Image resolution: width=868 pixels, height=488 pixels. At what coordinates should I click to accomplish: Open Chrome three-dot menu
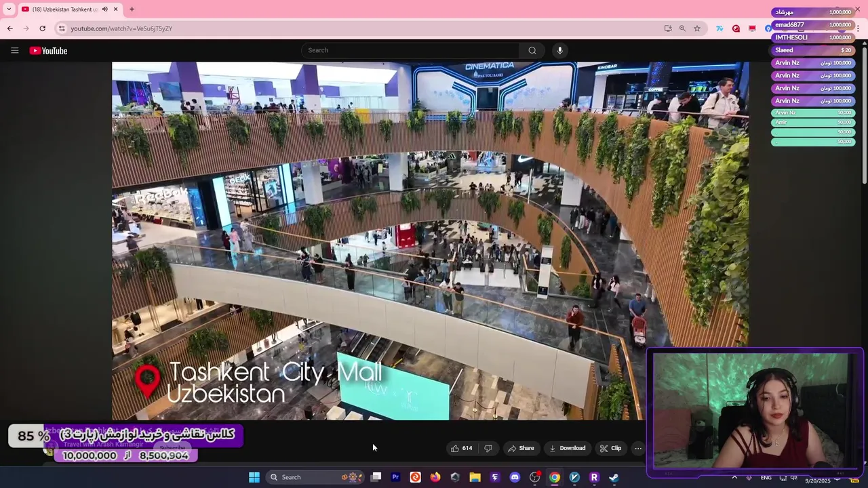[859, 28]
